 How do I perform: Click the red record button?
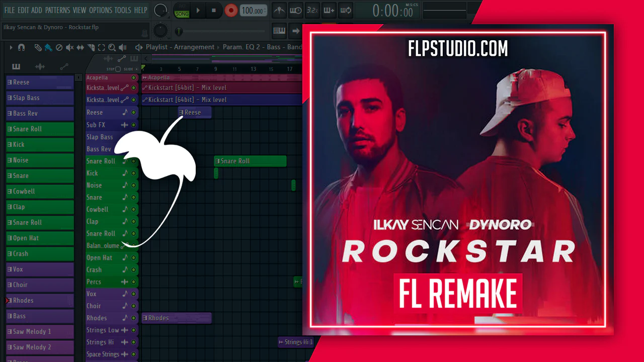[x=231, y=10]
